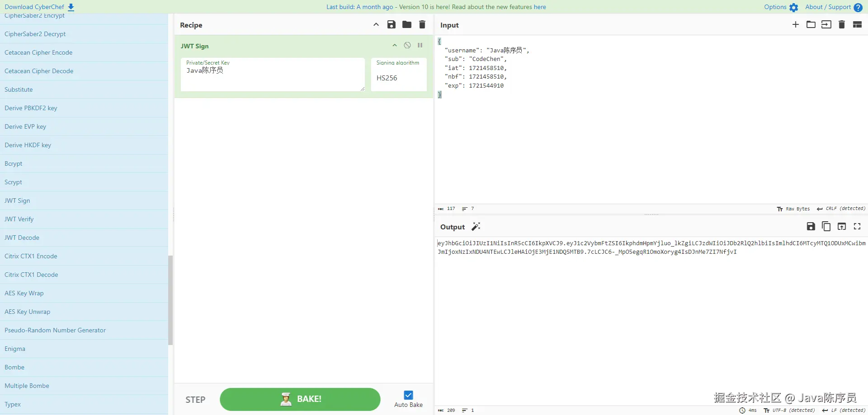Click the JWT Sign operation title

tap(195, 46)
